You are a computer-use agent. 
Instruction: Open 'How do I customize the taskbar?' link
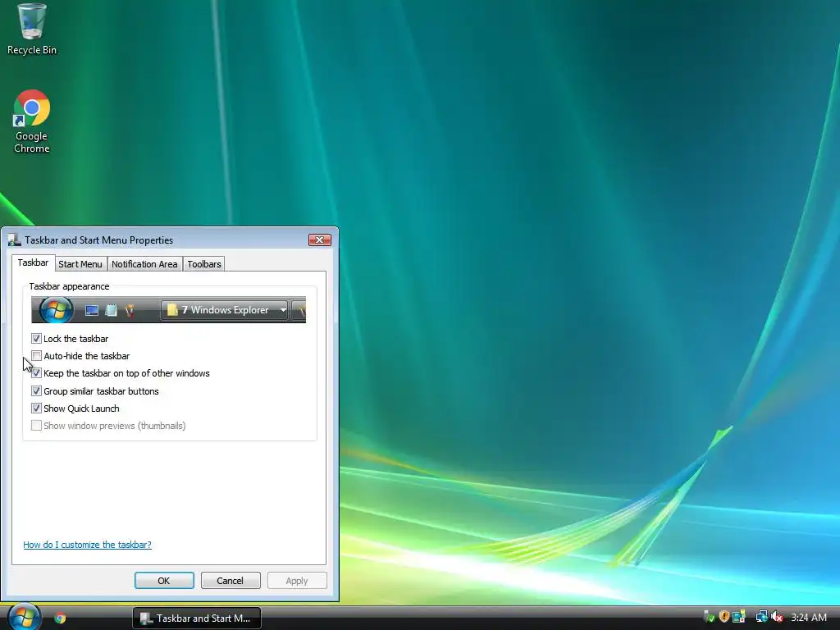[x=87, y=545]
